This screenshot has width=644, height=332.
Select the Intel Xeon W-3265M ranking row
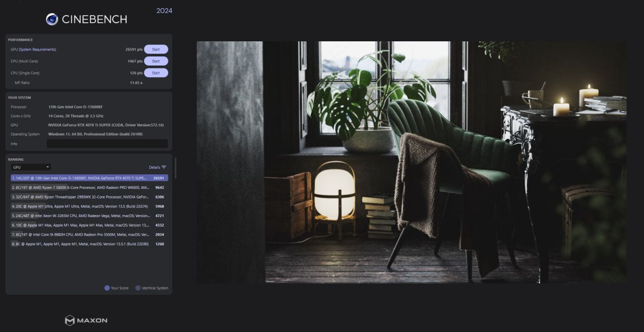(90, 216)
